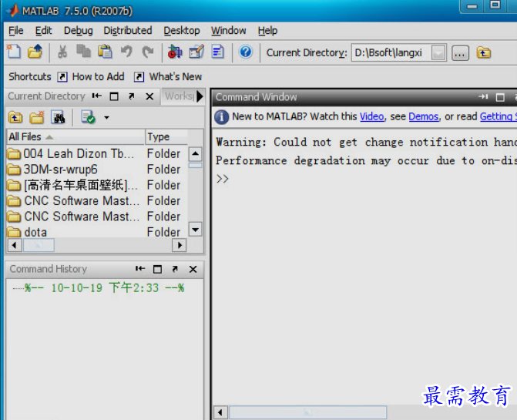Image resolution: width=517 pixels, height=420 pixels.
Task: Open the Current Directory path dropdown
Action: 438,52
